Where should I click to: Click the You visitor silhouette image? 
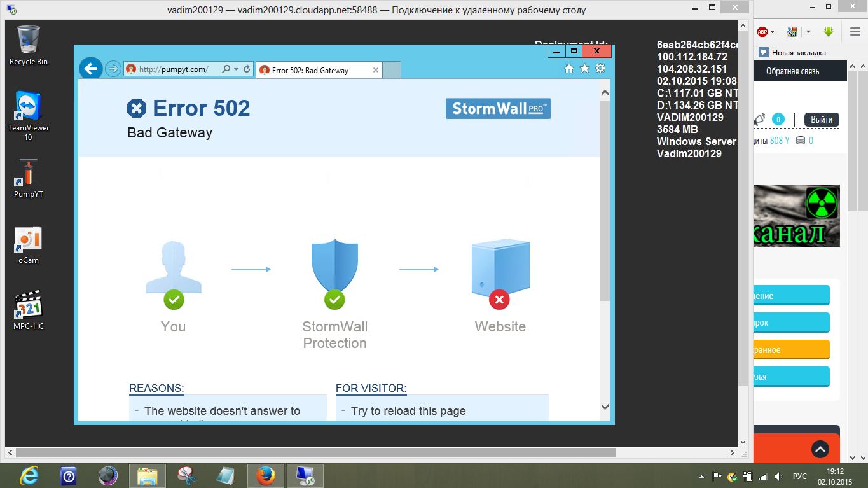[x=174, y=267]
